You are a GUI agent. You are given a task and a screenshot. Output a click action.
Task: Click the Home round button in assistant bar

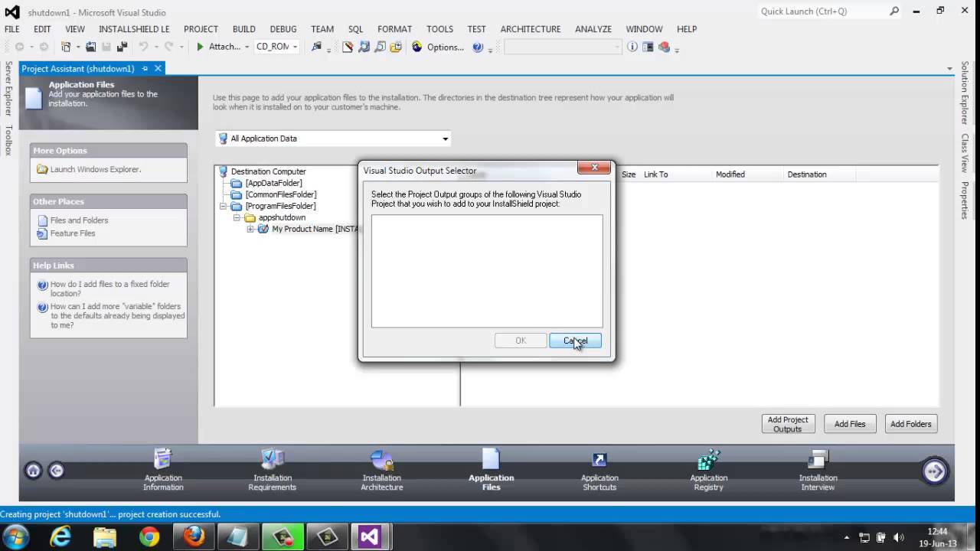coord(33,471)
